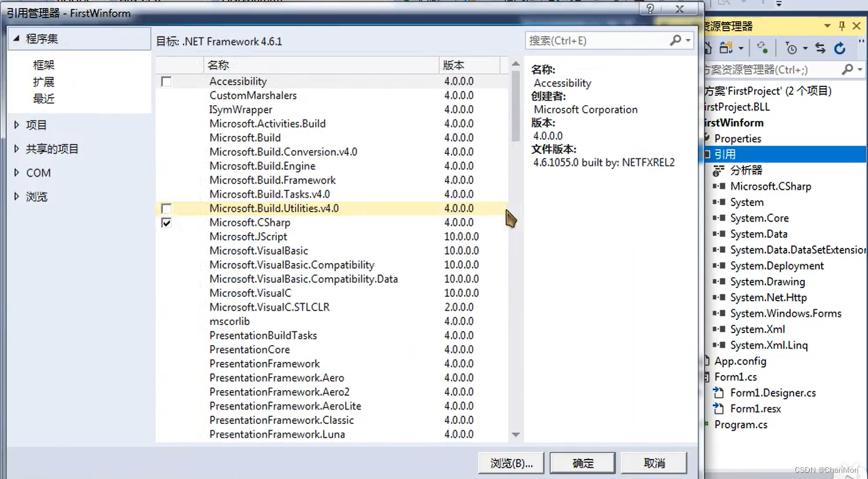Click the home icon in Solution Explorer toolbar
This screenshot has width=868, height=479.
click(708, 48)
